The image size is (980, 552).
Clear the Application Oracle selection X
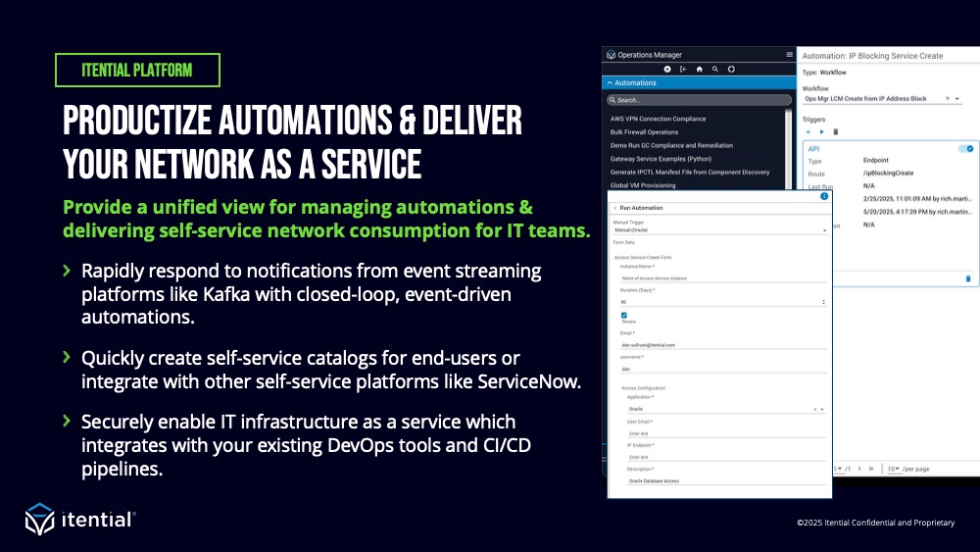coord(815,410)
